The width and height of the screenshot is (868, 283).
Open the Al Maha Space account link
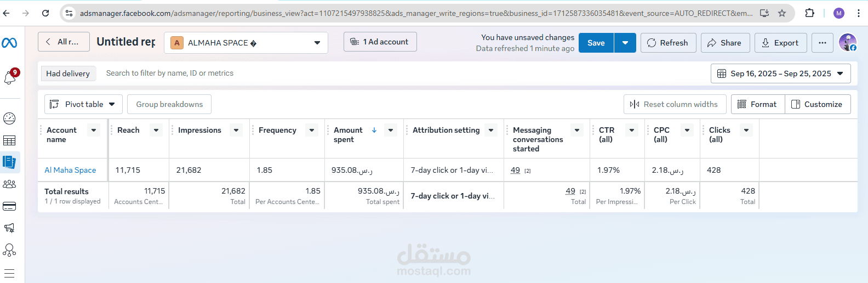click(x=70, y=170)
